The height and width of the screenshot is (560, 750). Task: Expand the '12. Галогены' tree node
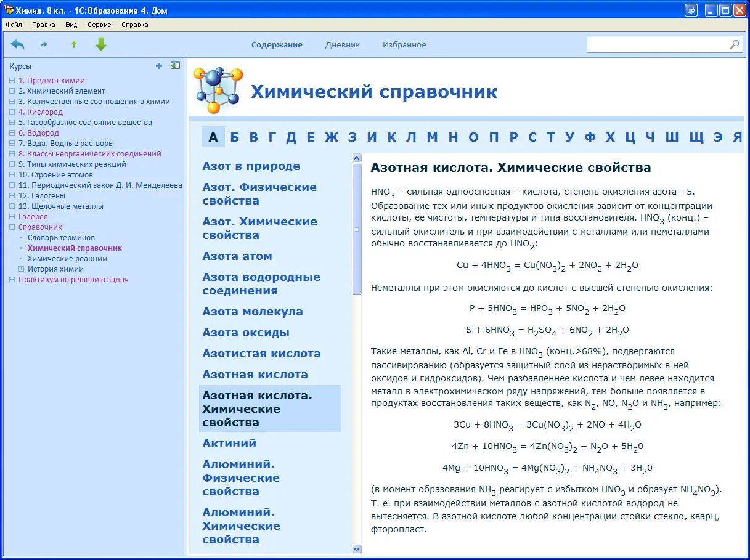point(12,196)
